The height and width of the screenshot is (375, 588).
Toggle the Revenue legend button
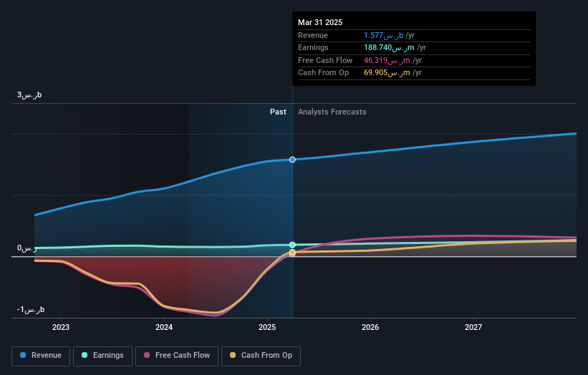(x=41, y=356)
